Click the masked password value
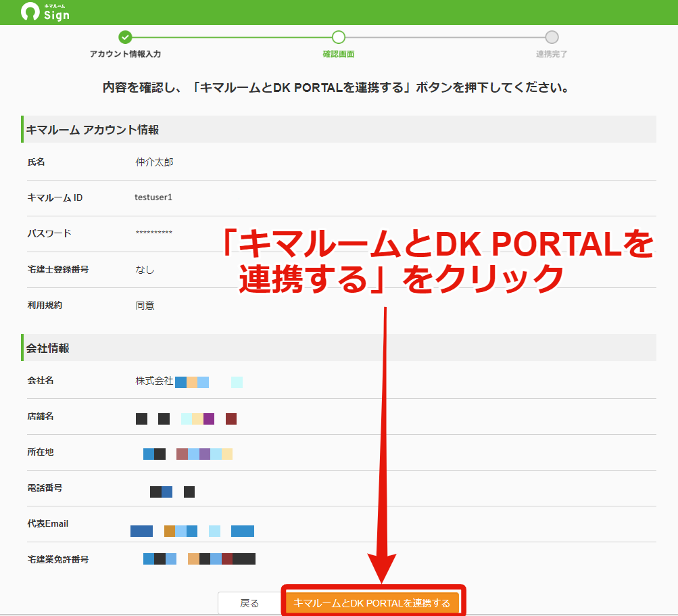Screen dimensions: 678x616 coord(153,233)
